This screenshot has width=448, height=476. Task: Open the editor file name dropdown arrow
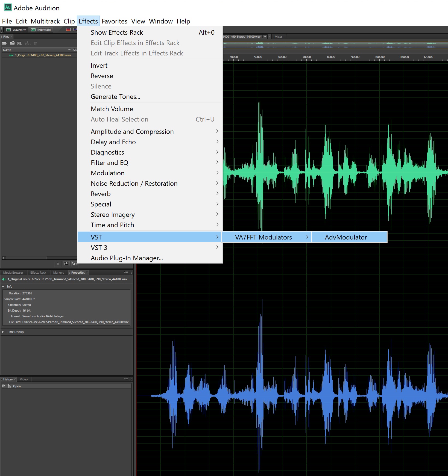265,37
